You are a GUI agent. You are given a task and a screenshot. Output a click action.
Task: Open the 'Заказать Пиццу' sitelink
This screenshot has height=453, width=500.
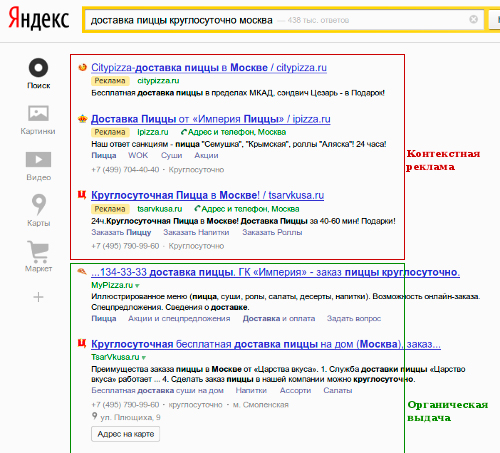(x=121, y=232)
